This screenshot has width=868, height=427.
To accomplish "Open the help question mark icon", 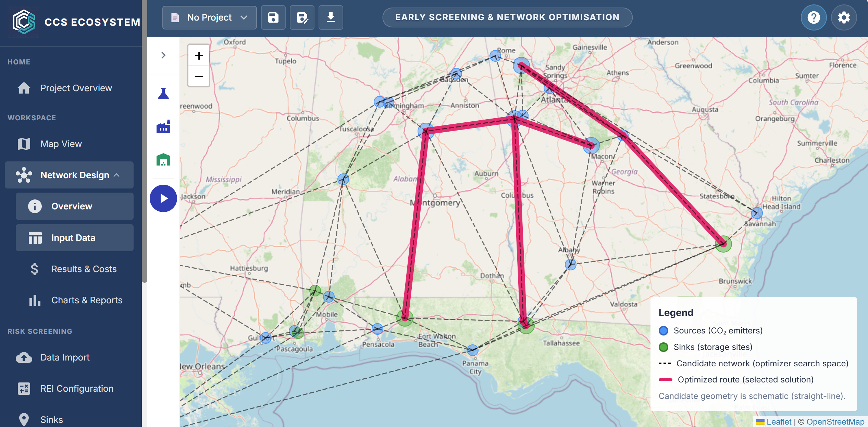I will pyautogui.click(x=814, y=17).
